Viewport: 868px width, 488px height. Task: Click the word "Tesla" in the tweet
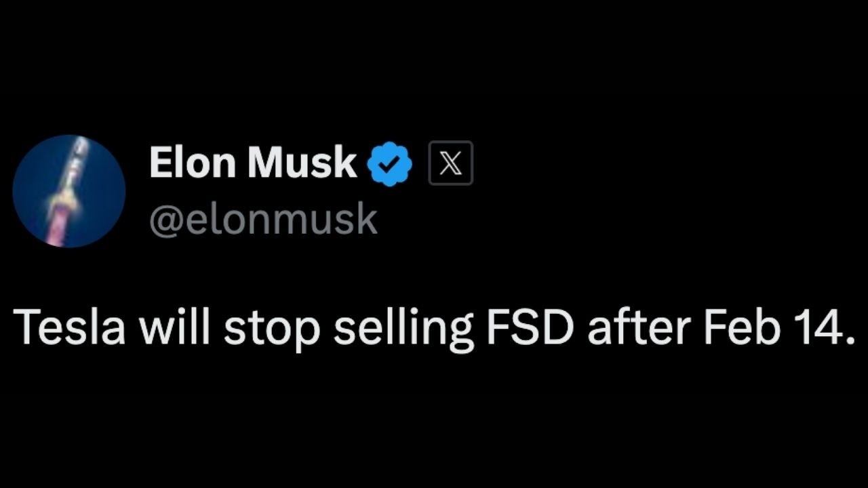[x=69, y=327]
